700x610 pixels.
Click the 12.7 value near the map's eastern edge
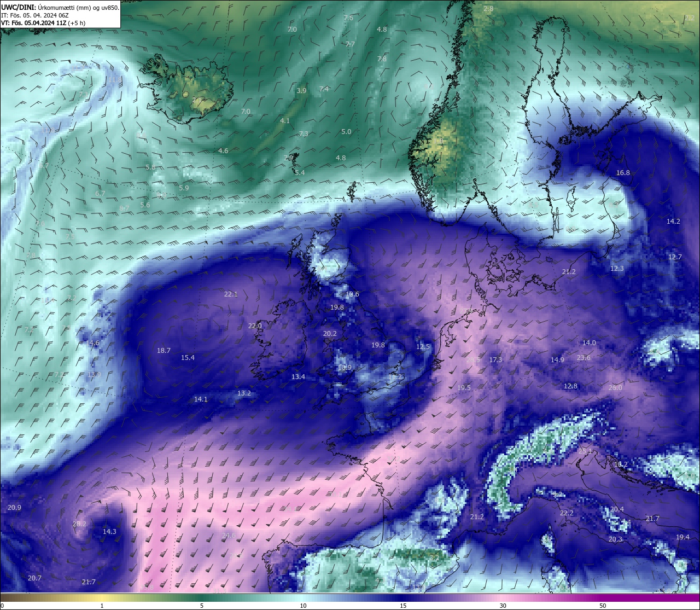point(675,257)
